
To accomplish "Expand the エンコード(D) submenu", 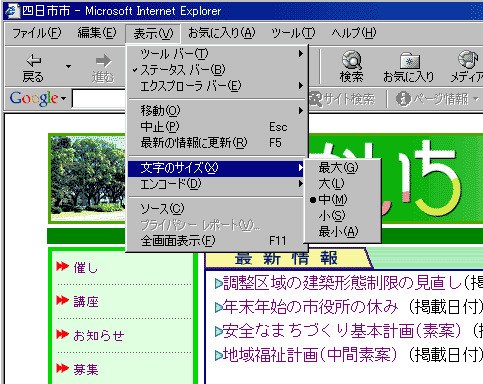I will click(x=217, y=184).
